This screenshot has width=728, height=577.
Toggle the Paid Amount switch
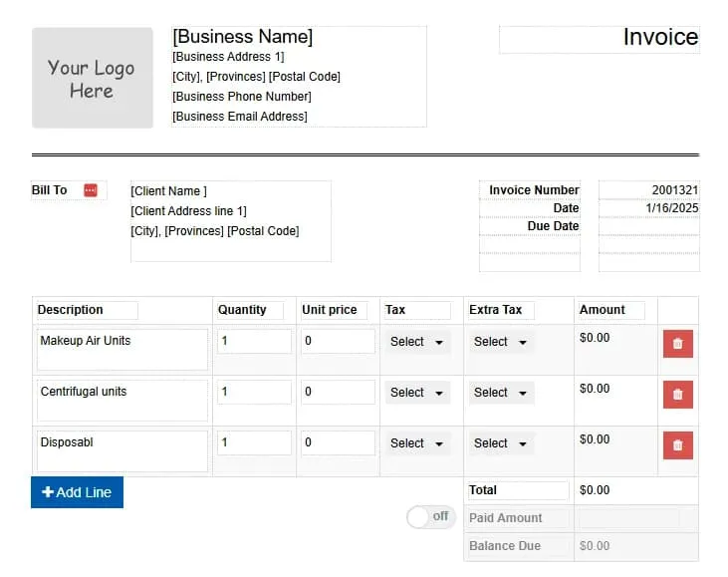(431, 516)
